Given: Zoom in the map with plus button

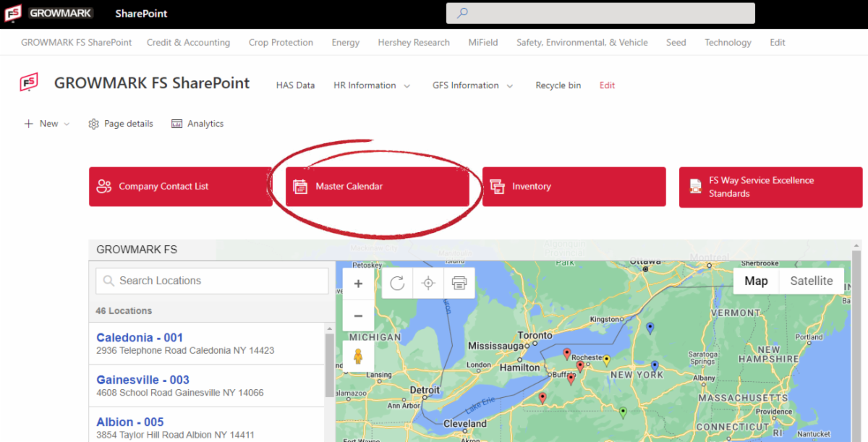Looking at the screenshot, I should [358, 284].
